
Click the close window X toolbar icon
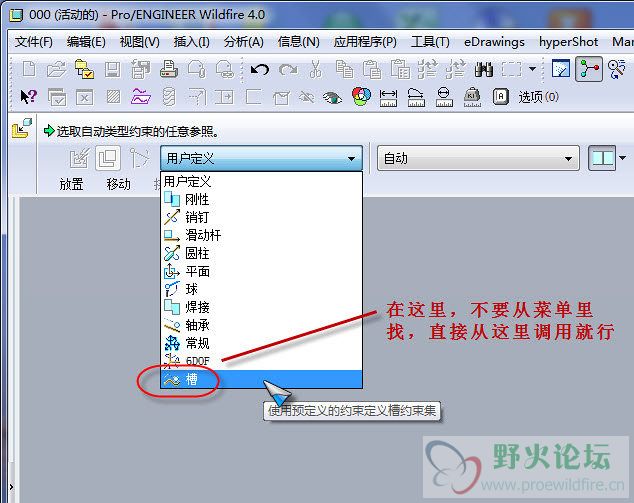point(85,97)
